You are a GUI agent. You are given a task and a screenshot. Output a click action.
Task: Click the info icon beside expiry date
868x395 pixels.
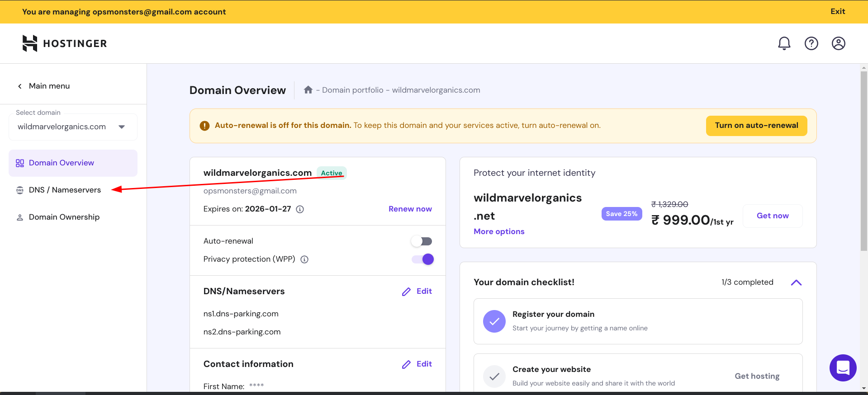[x=300, y=209]
